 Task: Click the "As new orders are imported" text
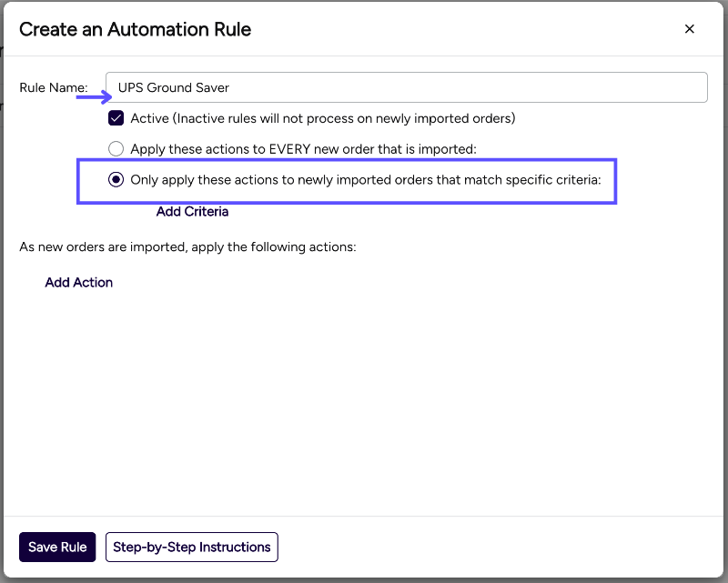pos(187,246)
